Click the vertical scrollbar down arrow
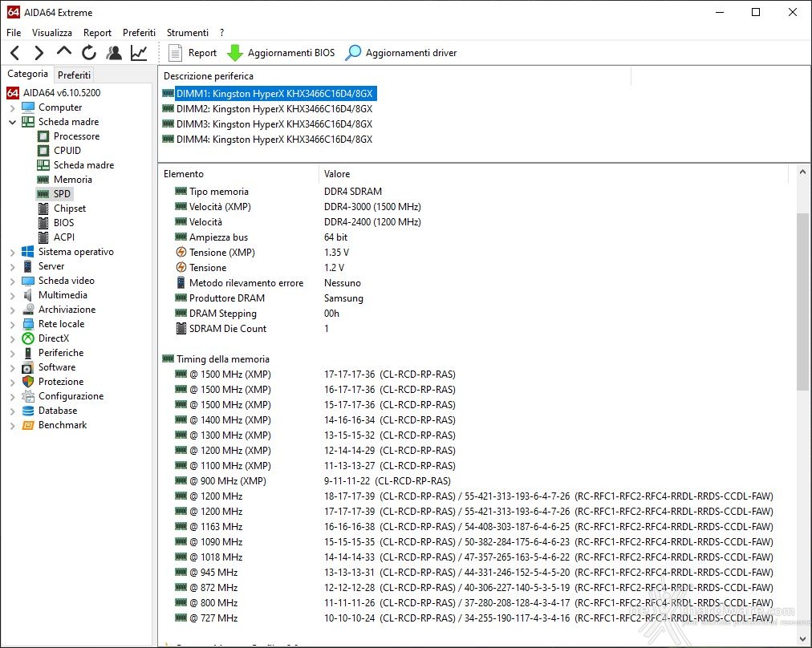This screenshot has height=648, width=812. [x=802, y=638]
